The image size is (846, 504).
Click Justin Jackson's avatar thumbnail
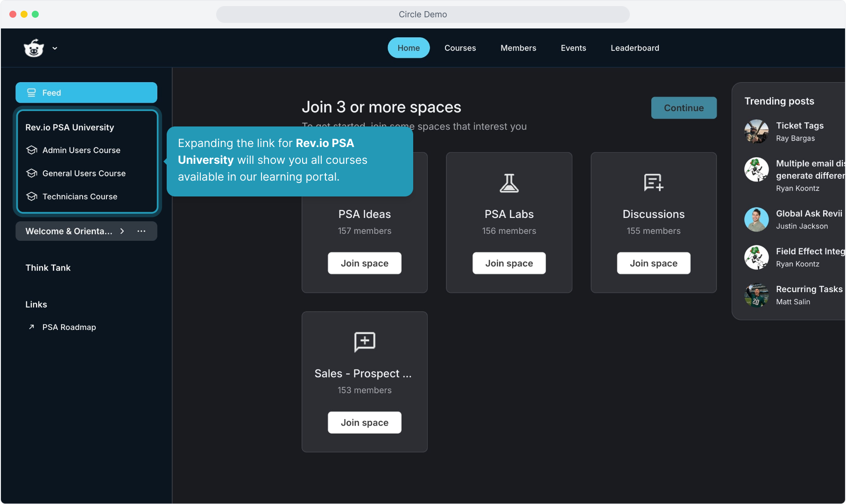756,219
